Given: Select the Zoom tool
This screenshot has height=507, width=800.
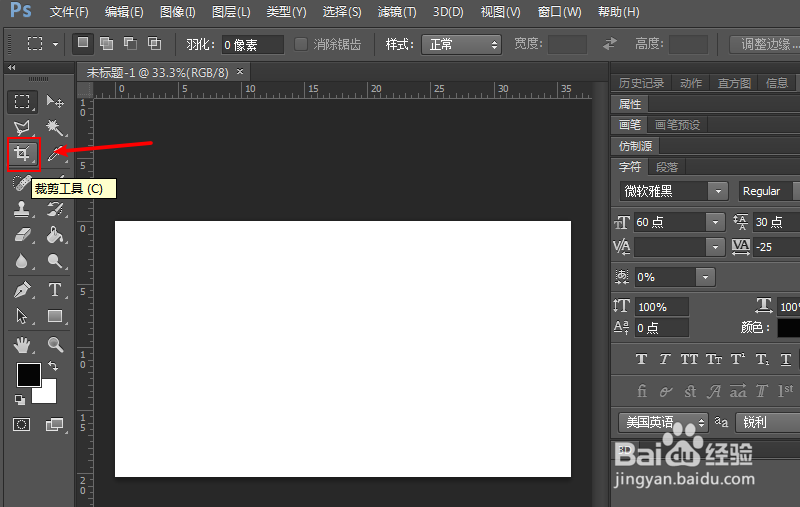Looking at the screenshot, I should click(55, 345).
